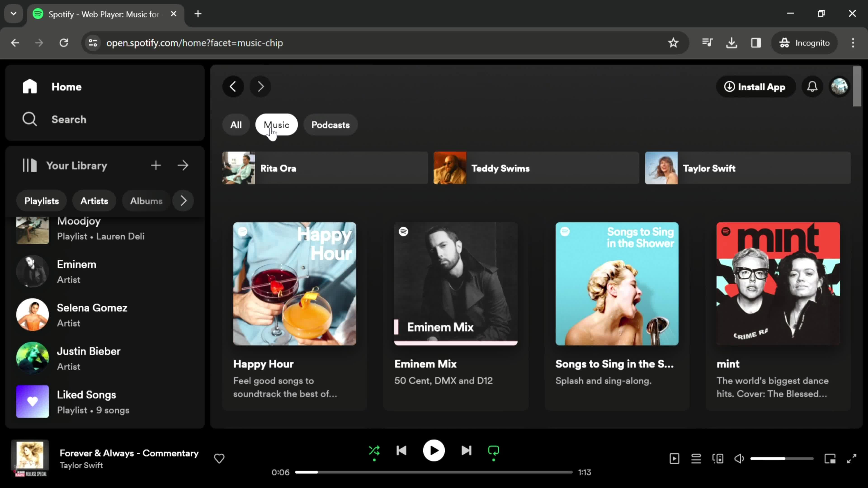Mute using the volume speaker icon

739,458
